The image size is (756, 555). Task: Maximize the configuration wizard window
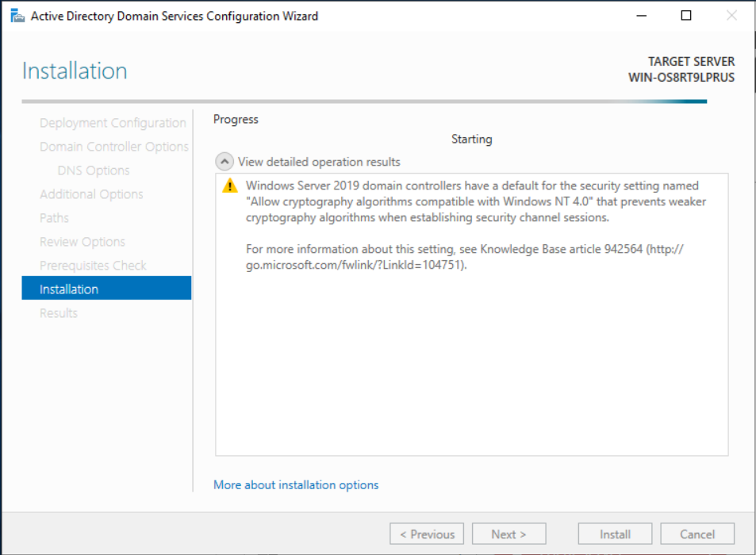686,16
